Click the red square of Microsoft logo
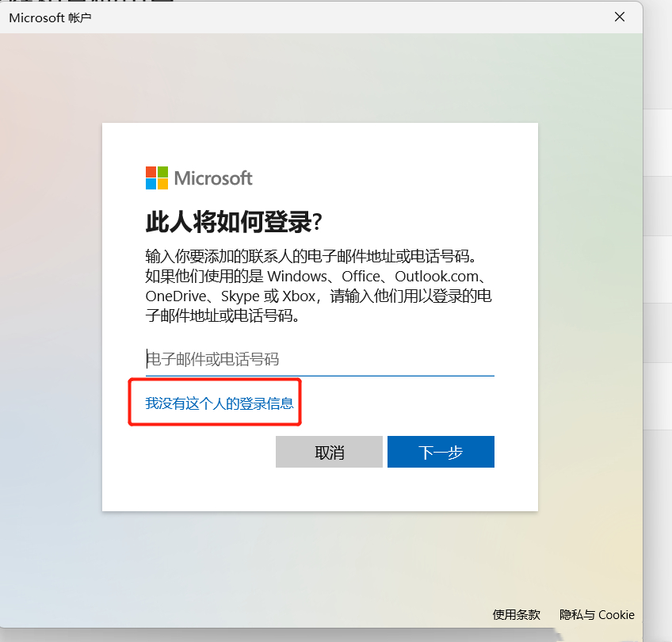Image resolution: width=672 pixels, height=642 pixels. click(x=151, y=172)
